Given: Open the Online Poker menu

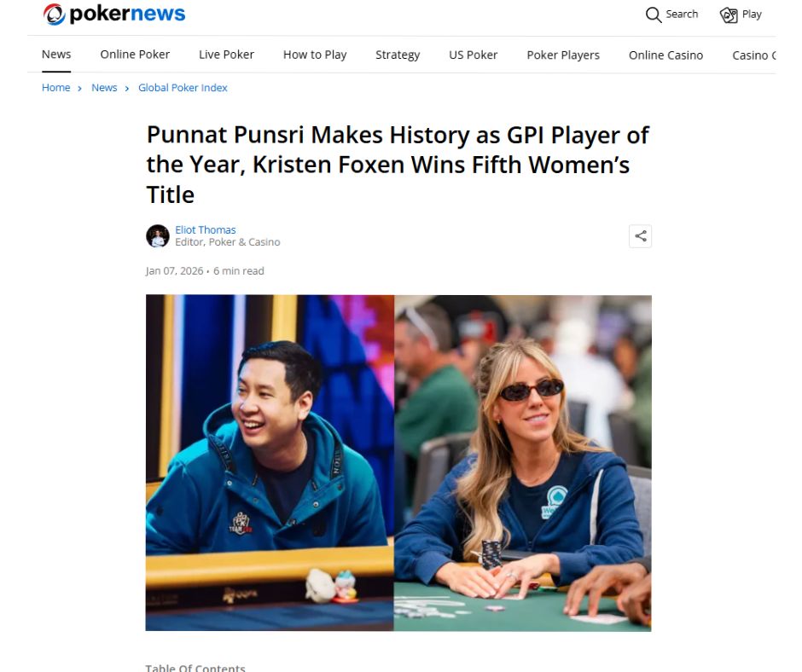Looking at the screenshot, I should (x=135, y=55).
